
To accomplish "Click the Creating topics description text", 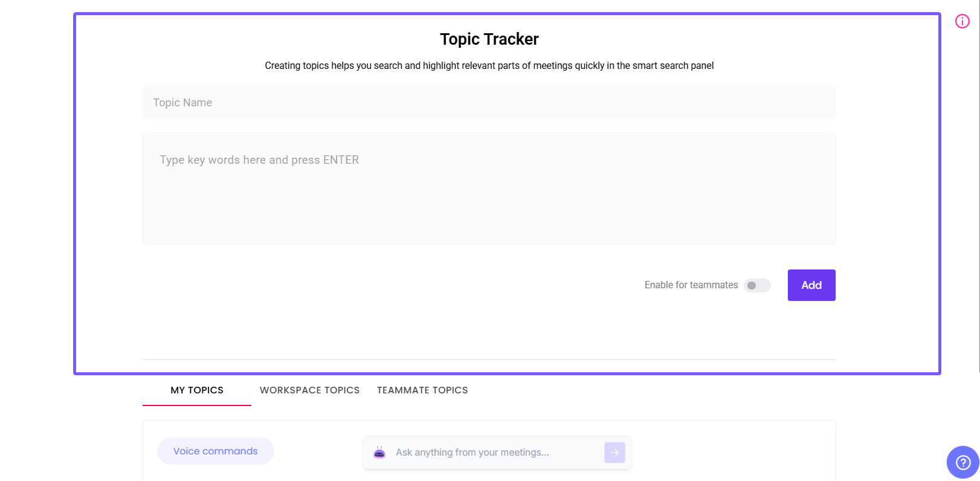I will coord(489,66).
